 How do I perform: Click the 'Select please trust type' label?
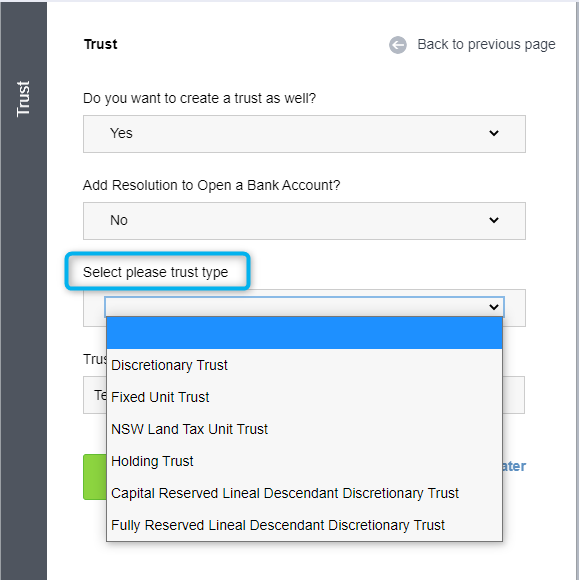tap(155, 272)
